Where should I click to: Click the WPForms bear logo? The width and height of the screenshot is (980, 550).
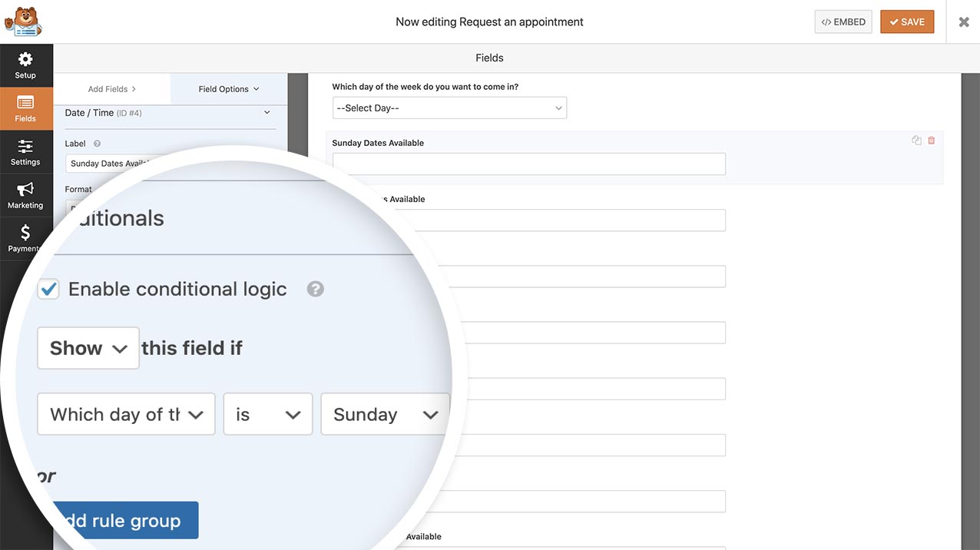(22, 22)
